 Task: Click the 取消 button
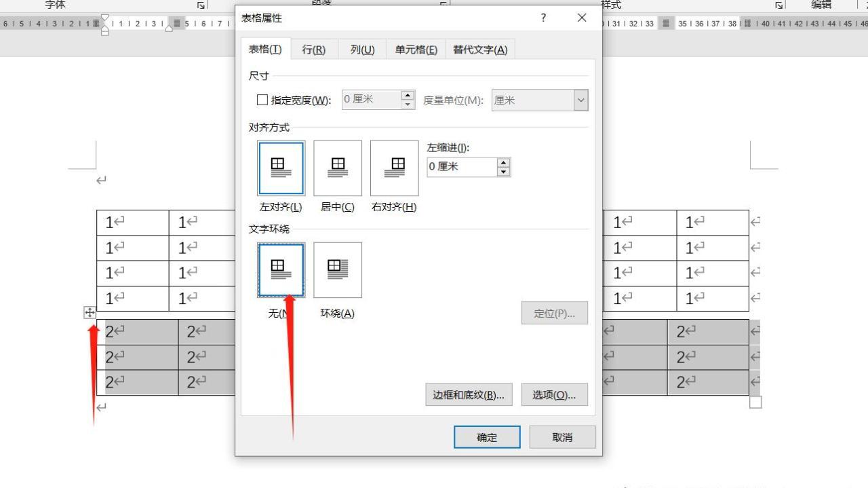(562, 437)
